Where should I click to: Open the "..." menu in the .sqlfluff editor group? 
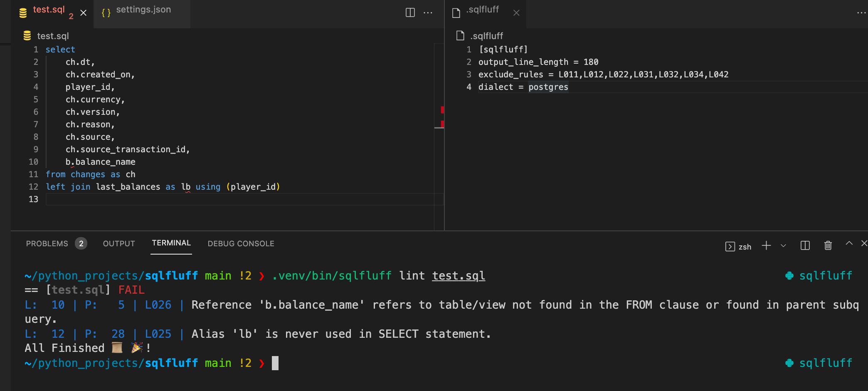pyautogui.click(x=861, y=12)
